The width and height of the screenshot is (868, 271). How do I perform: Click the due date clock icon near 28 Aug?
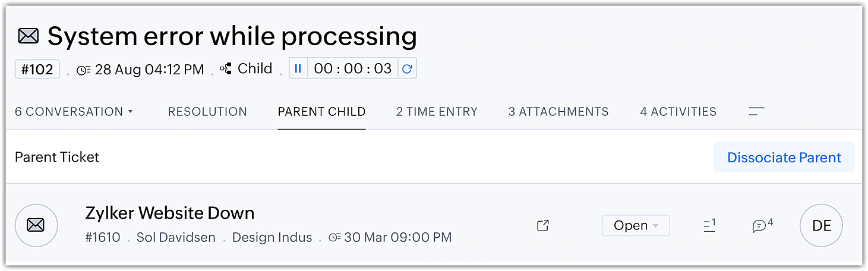click(84, 70)
